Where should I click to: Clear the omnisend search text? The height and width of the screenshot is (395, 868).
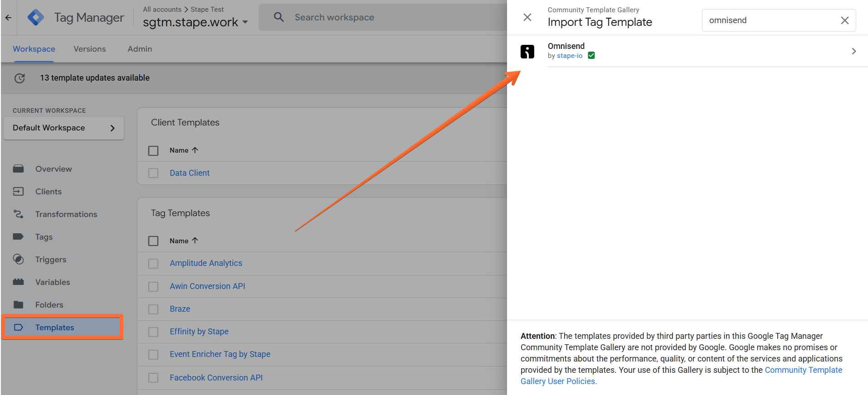click(844, 20)
